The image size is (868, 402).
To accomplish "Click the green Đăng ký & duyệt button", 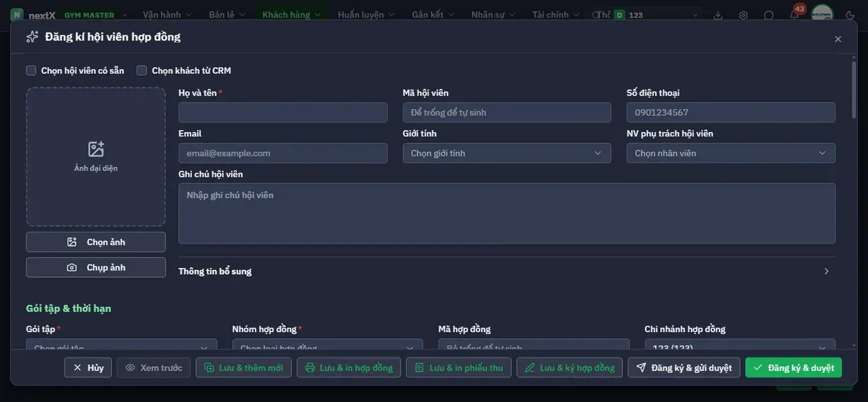I will tap(793, 367).
